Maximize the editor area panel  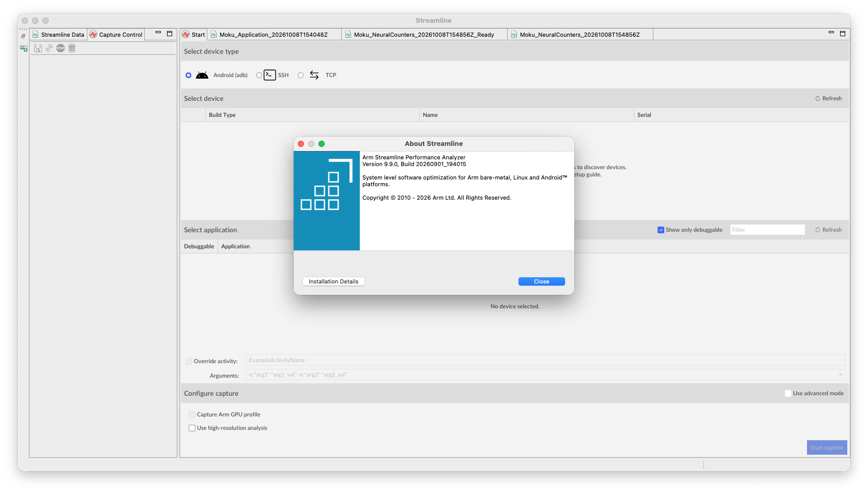click(843, 34)
